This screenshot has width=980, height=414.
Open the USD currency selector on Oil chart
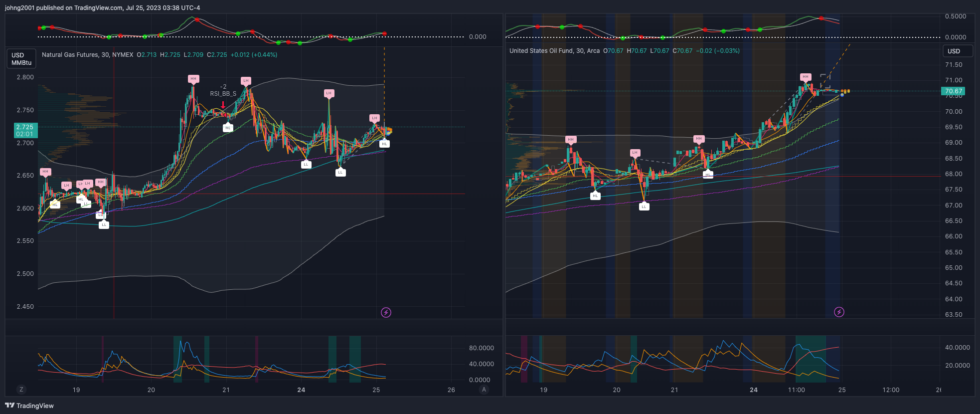click(x=958, y=51)
